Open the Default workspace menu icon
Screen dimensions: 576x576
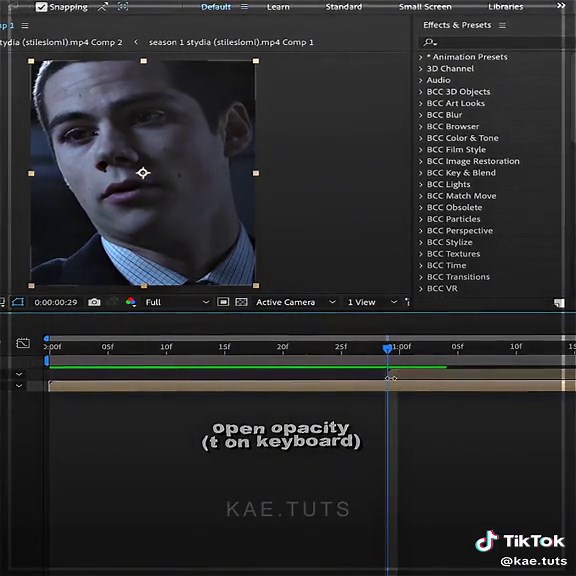[244, 7]
